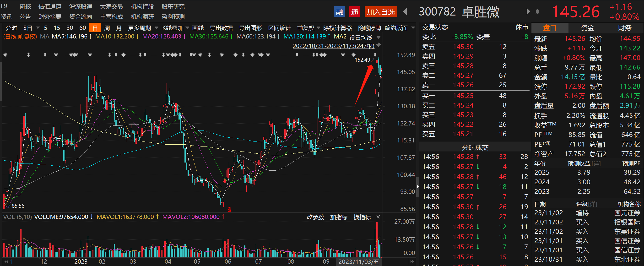Open the 财务摘要 menu item
Image resolution: width=644 pixels, height=266 pixels.
click(50, 17)
